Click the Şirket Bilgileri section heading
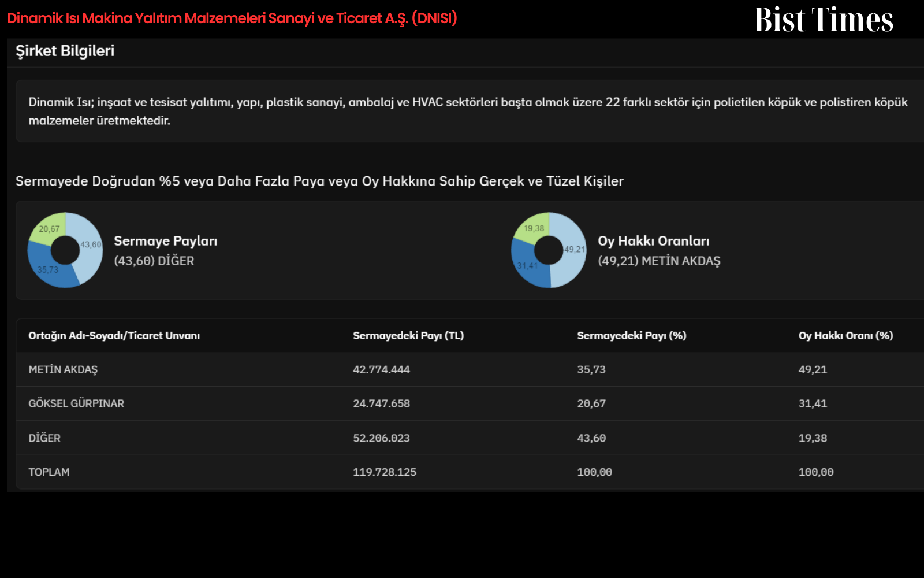This screenshot has height=578, width=924. [65, 51]
